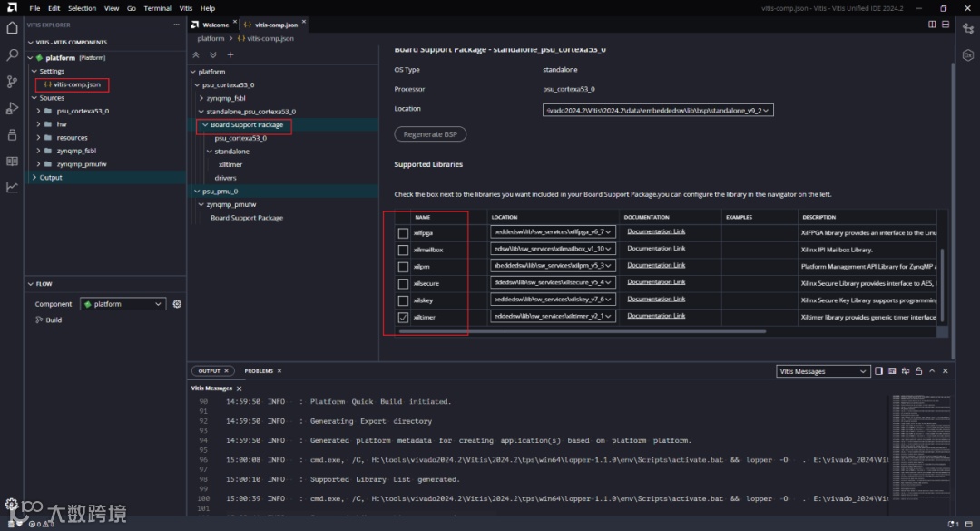Image resolution: width=980 pixels, height=531 pixels.
Task: Uncheck the xiltimer library checkbox
Action: point(403,318)
